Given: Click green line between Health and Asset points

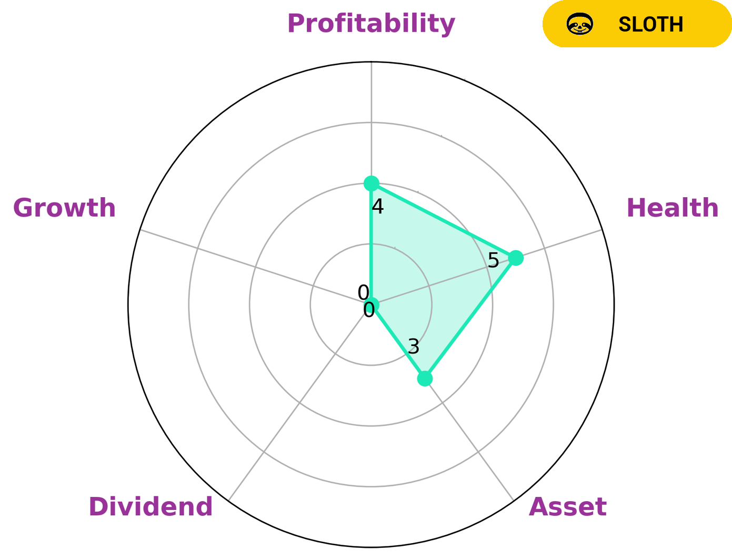Looking at the screenshot, I should click(470, 318).
